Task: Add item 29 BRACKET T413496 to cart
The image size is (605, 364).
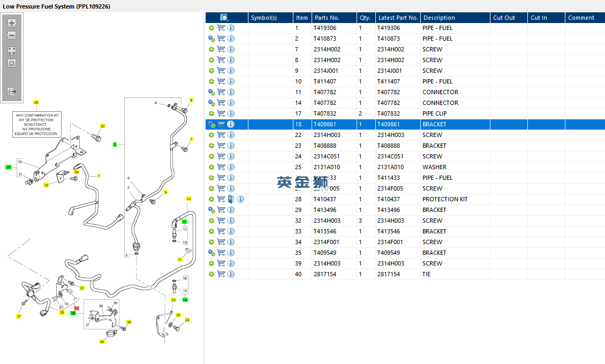Action: tap(221, 210)
